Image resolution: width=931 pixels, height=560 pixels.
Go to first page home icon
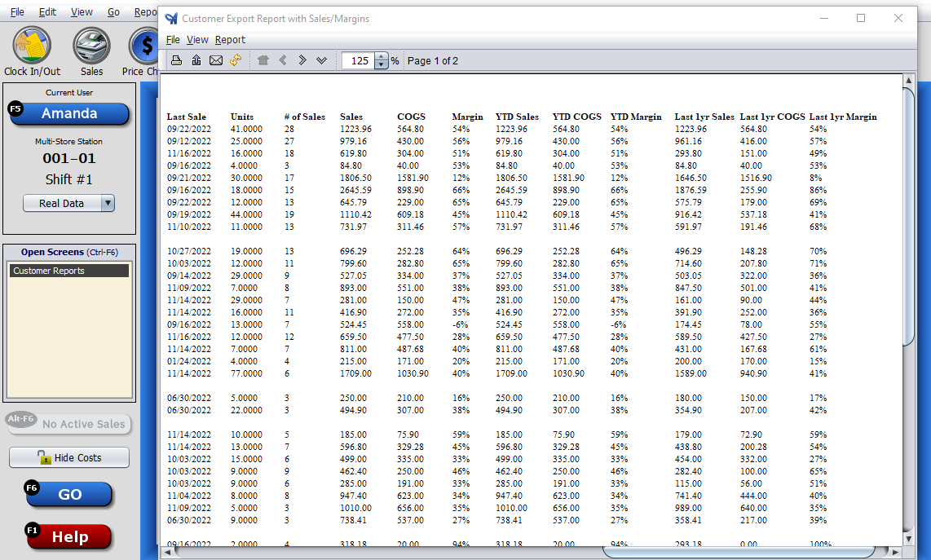point(263,60)
